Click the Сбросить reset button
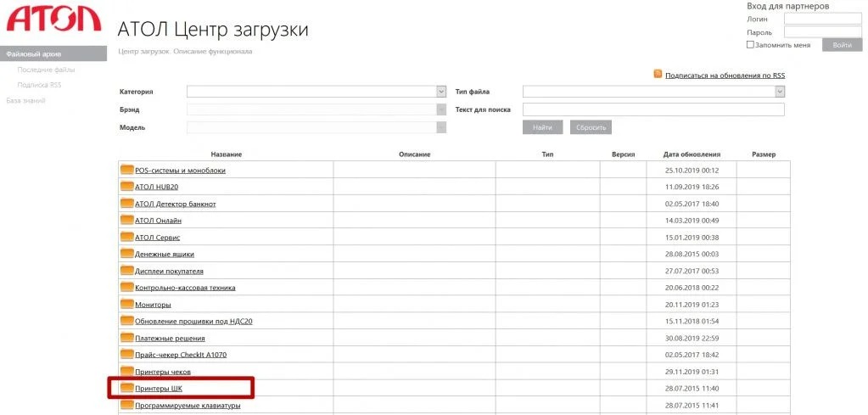Image resolution: width=868 pixels, height=415 pixels. [591, 127]
